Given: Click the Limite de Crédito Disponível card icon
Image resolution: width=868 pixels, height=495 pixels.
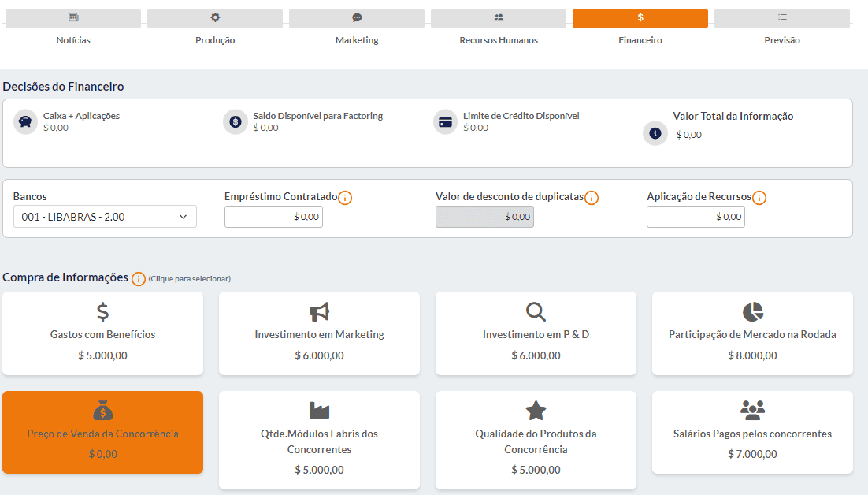Looking at the screenshot, I should click(x=445, y=122).
